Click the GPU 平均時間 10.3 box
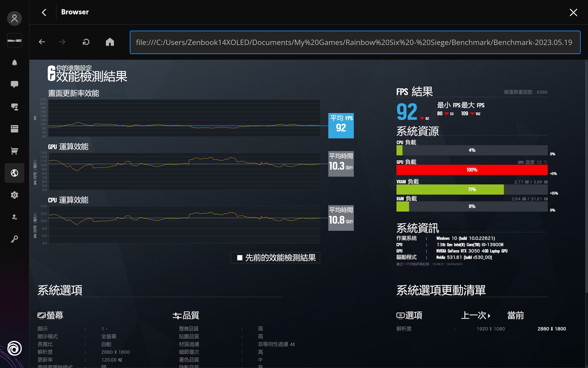This screenshot has height=368, width=588. pyautogui.click(x=341, y=164)
